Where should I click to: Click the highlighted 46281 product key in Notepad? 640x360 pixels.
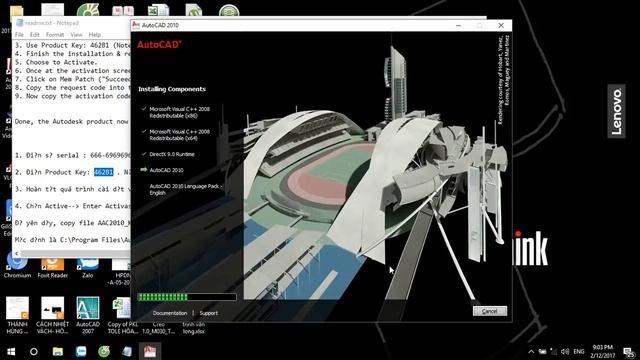103,172
